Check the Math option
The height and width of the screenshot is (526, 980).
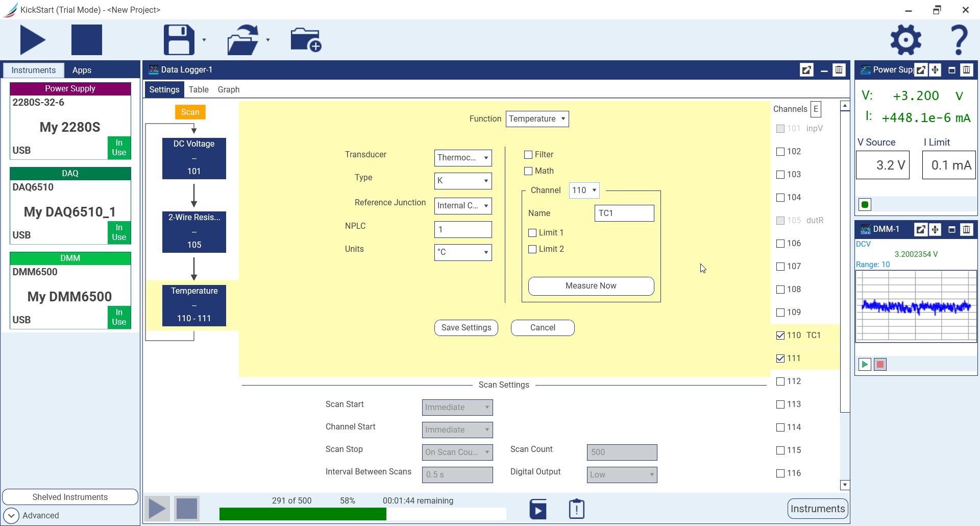529,171
